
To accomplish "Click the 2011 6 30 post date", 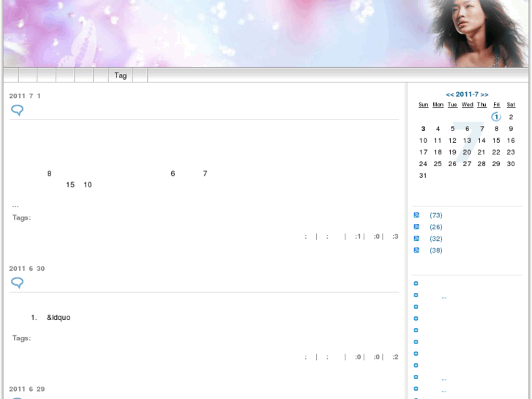I will pyautogui.click(x=27, y=269).
